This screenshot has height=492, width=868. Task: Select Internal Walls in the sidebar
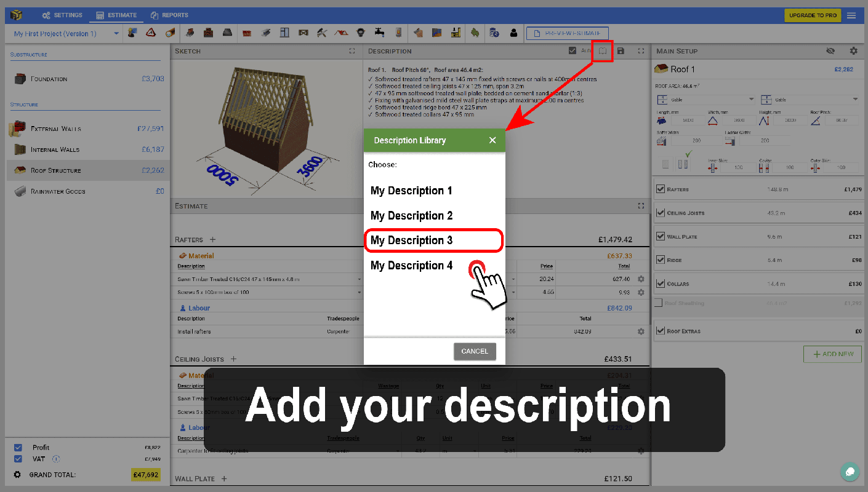(88, 149)
